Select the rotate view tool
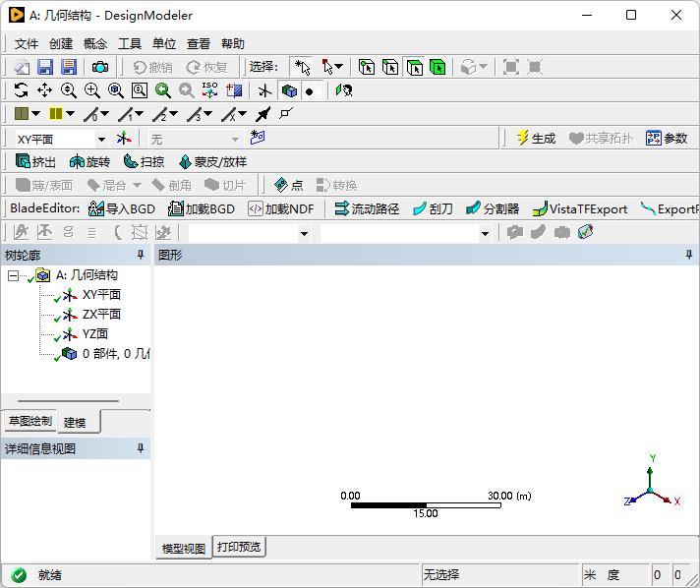Screen dimensions: 700x588 pyautogui.click(x=21, y=90)
